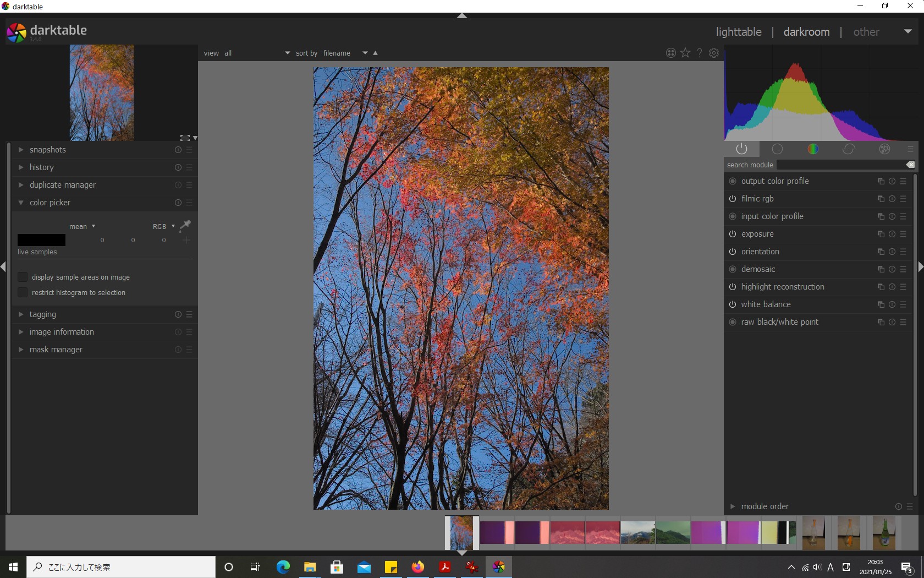Viewport: 924px width, 578px height.
Task: Click the black color picker swatch
Action: pyautogui.click(x=41, y=240)
